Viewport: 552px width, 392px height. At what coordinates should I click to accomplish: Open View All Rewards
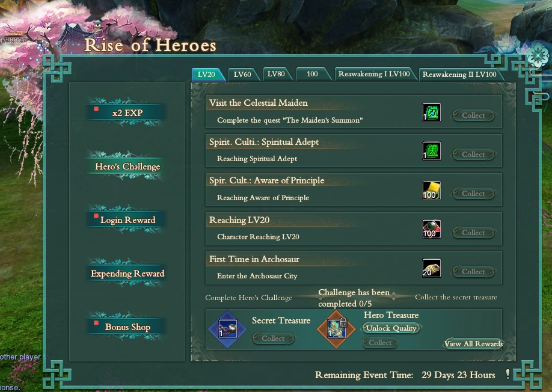point(473,343)
